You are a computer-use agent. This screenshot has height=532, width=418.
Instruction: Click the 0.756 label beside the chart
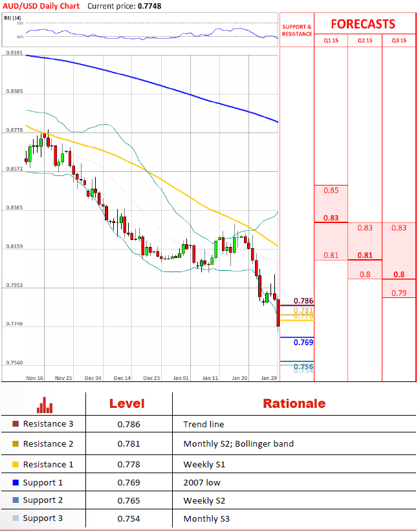(303, 367)
